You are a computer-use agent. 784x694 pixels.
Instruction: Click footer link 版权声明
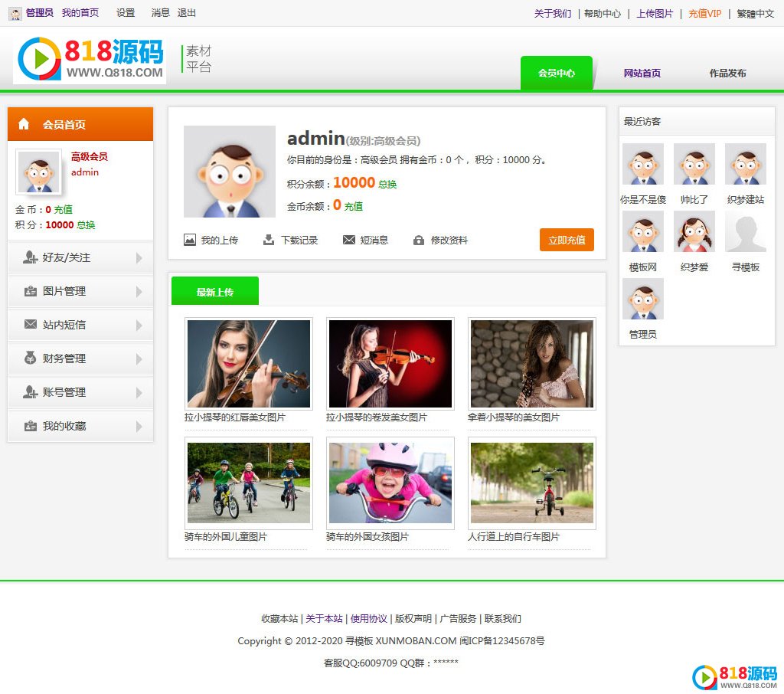click(x=413, y=618)
